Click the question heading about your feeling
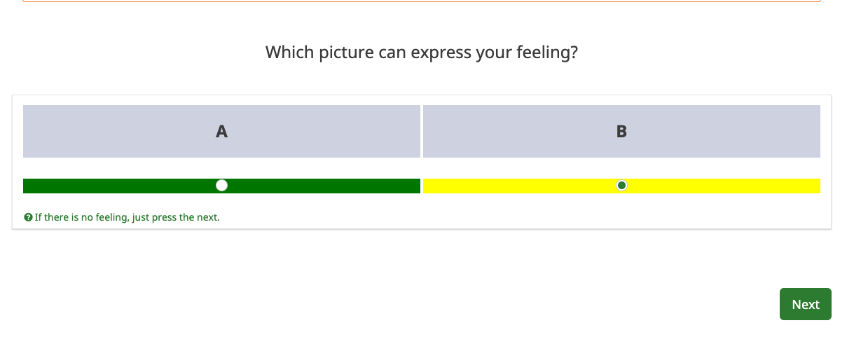 (x=422, y=53)
